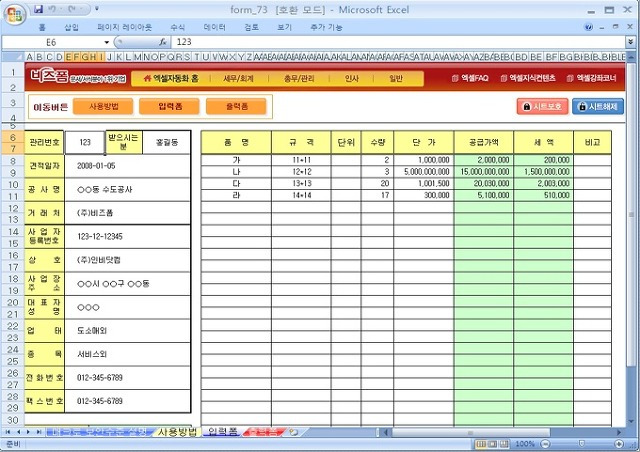Switch to the red 출력폼 sheet tab
This screenshot has height=452, width=640.
point(263,432)
